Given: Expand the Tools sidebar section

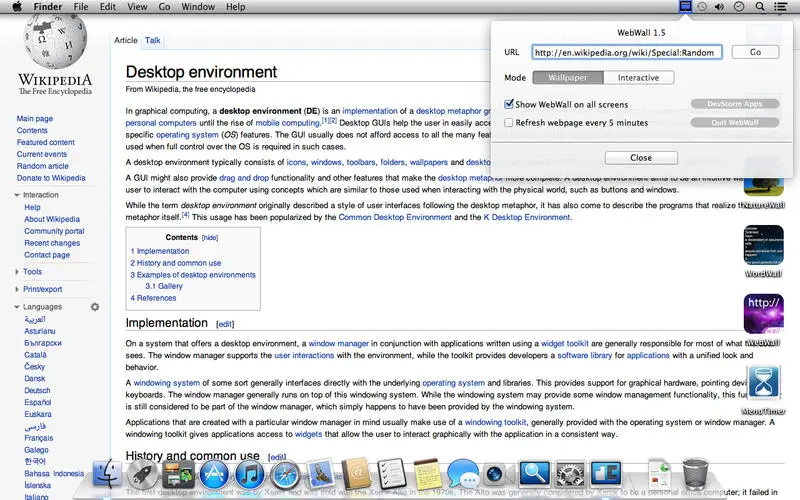Looking at the screenshot, I should pyautogui.click(x=17, y=272).
